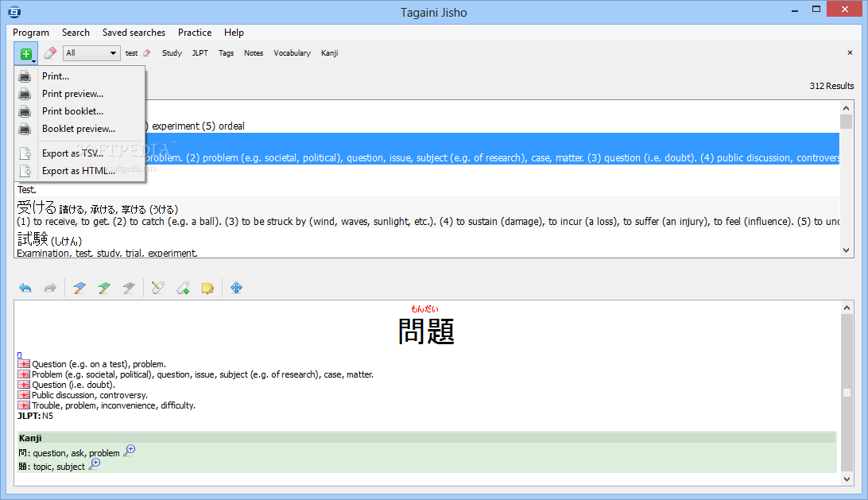This screenshot has width=868, height=500.
Task: Maximize the Tagaini Jisho window
Action: coord(816,9)
